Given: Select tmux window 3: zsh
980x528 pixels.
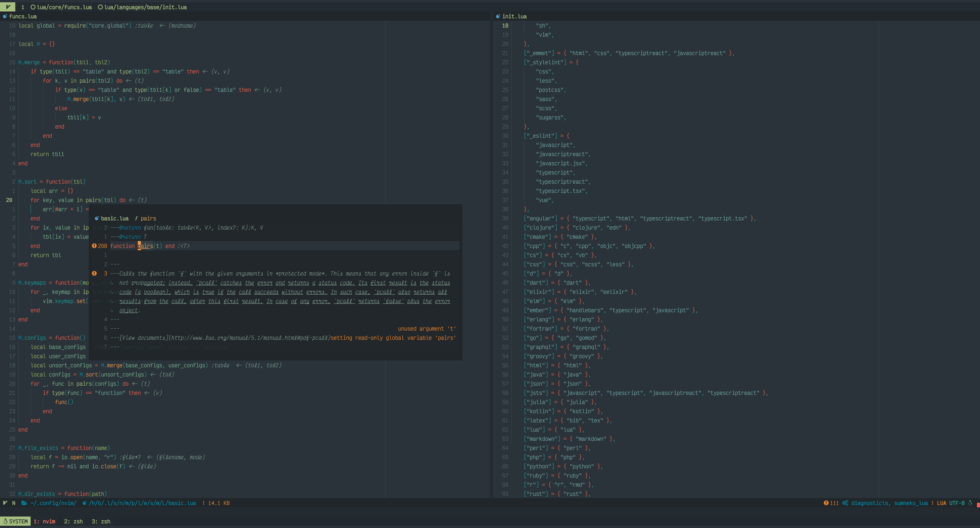Looking at the screenshot, I should point(101,521).
